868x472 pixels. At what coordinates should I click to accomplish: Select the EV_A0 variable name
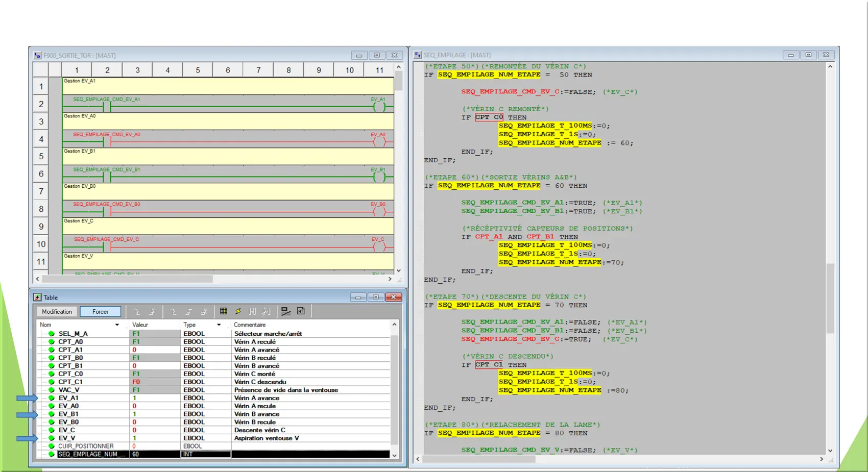68,406
